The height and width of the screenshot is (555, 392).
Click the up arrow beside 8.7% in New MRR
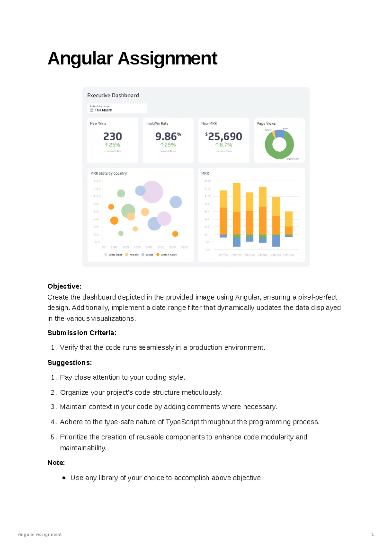pyautogui.click(x=217, y=145)
